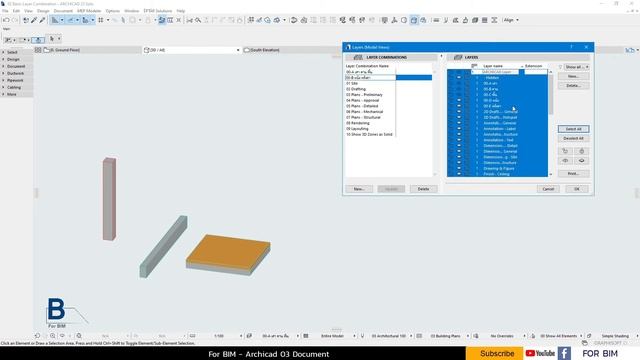Click the orbit icon in the bottom bar
The image size is (640, 360).
(62, 336)
